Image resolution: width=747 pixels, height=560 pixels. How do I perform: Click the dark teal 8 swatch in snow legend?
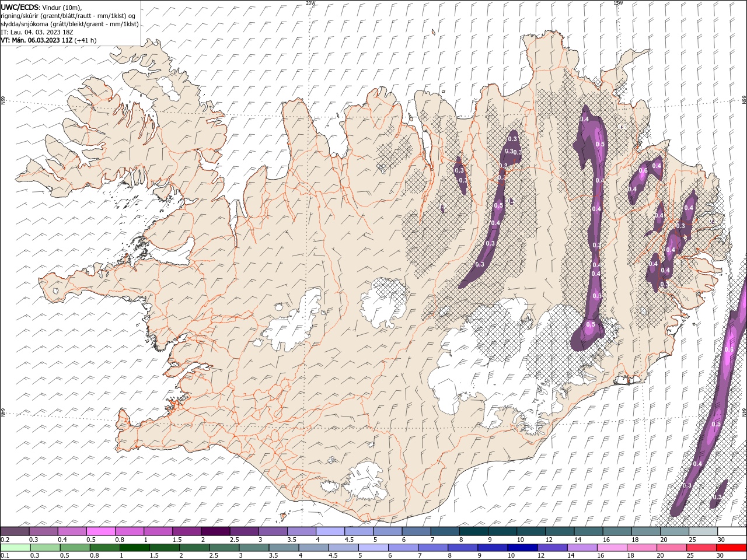click(474, 531)
